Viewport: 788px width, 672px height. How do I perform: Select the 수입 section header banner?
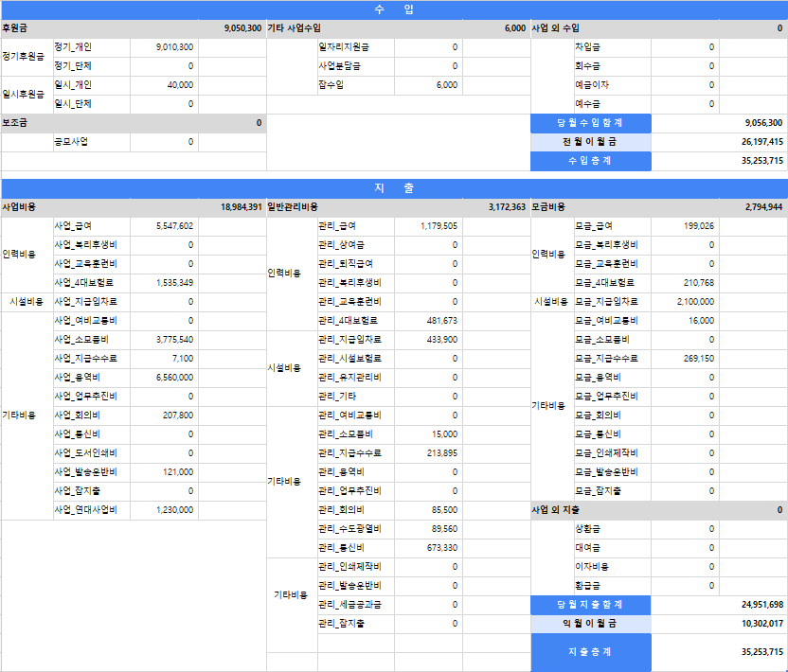tap(394, 9)
